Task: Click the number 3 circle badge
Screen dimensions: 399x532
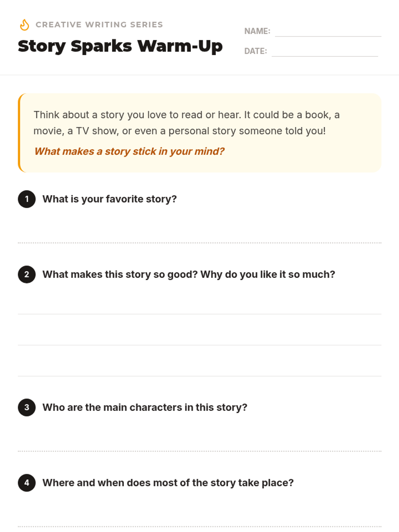Action: pyautogui.click(x=27, y=407)
